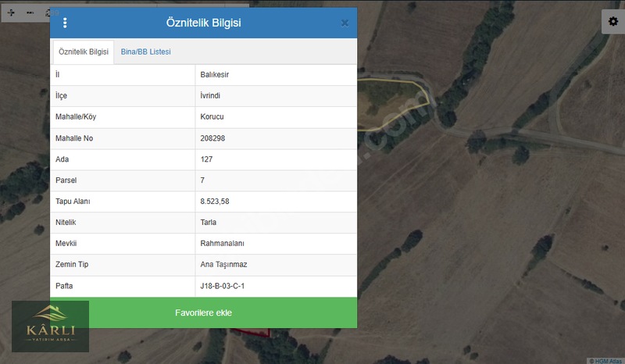
Task: Select the Öznitelik Bilgisi tab
Action: pyautogui.click(x=84, y=52)
